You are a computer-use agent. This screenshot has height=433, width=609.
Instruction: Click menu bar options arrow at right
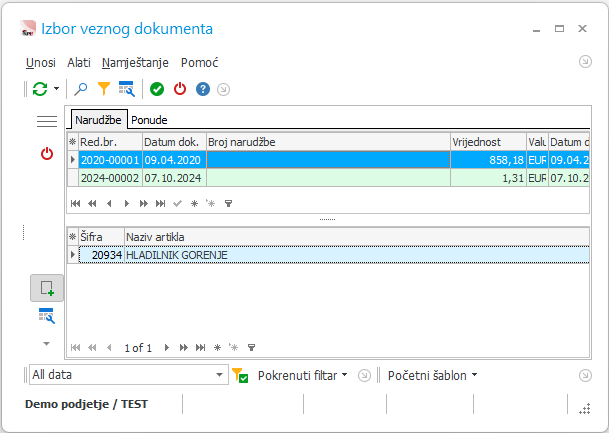[585, 61]
